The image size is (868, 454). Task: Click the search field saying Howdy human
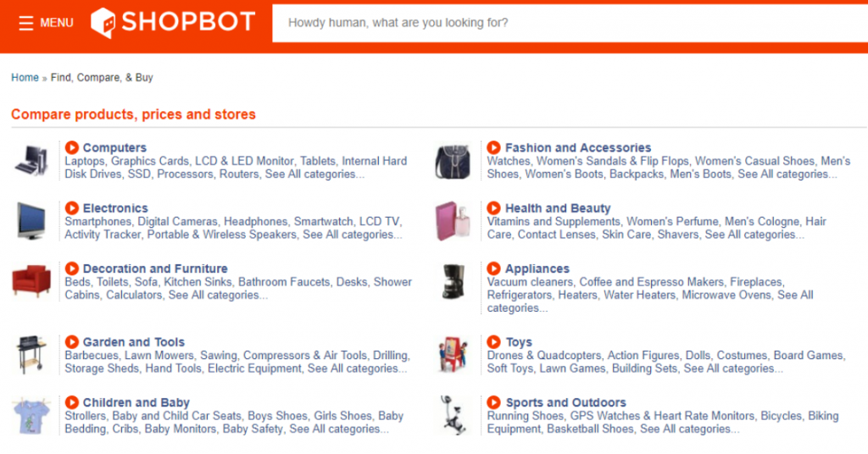click(570, 23)
